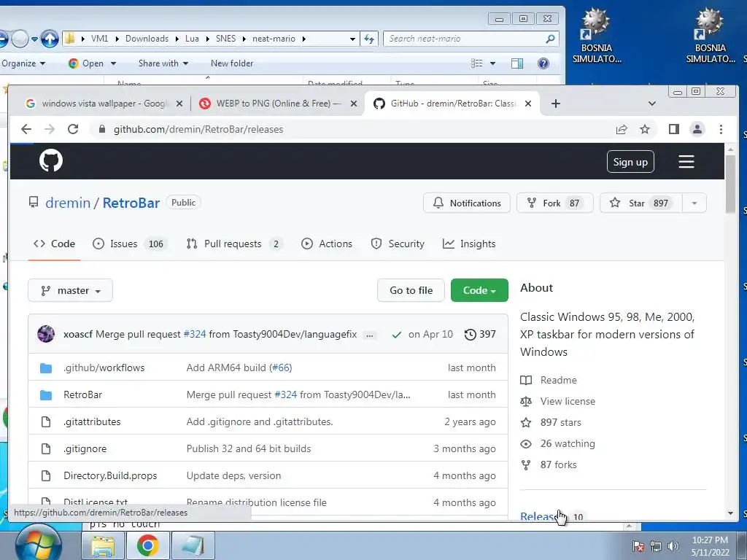Click the Chrome address bar URL

[x=198, y=130]
